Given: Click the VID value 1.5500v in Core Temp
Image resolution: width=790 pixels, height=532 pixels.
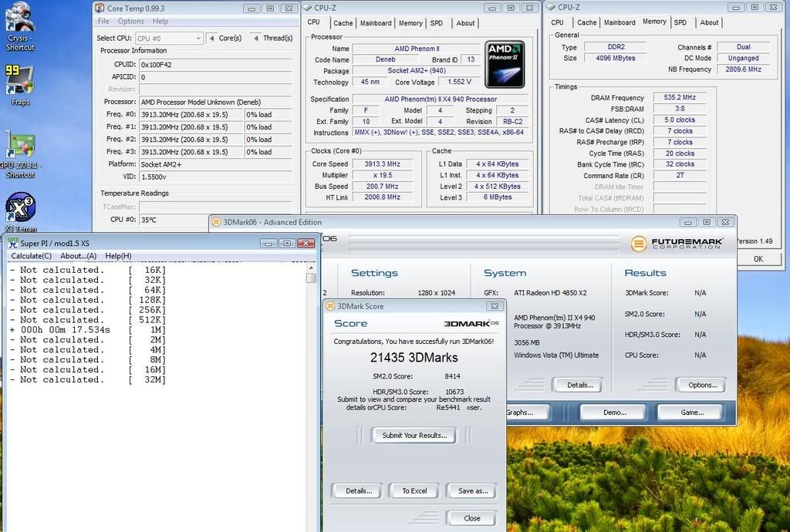Looking at the screenshot, I should point(216,177).
